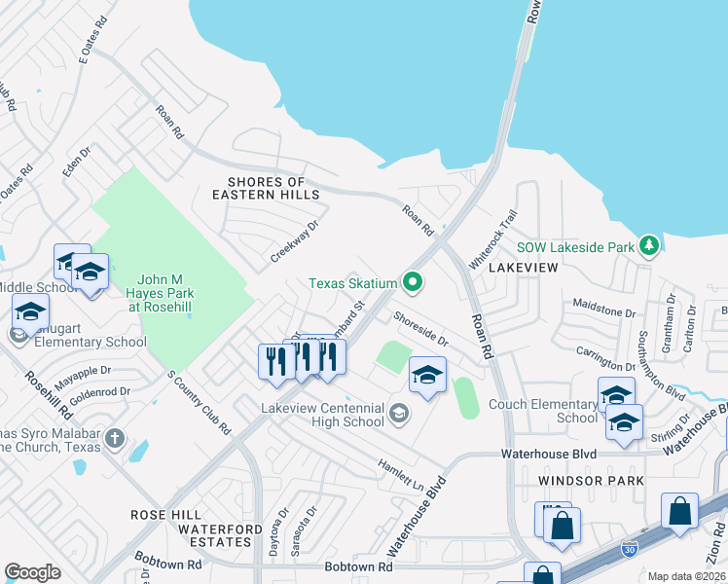
Task: Click the Couch Elementary School label
Action: (543, 411)
